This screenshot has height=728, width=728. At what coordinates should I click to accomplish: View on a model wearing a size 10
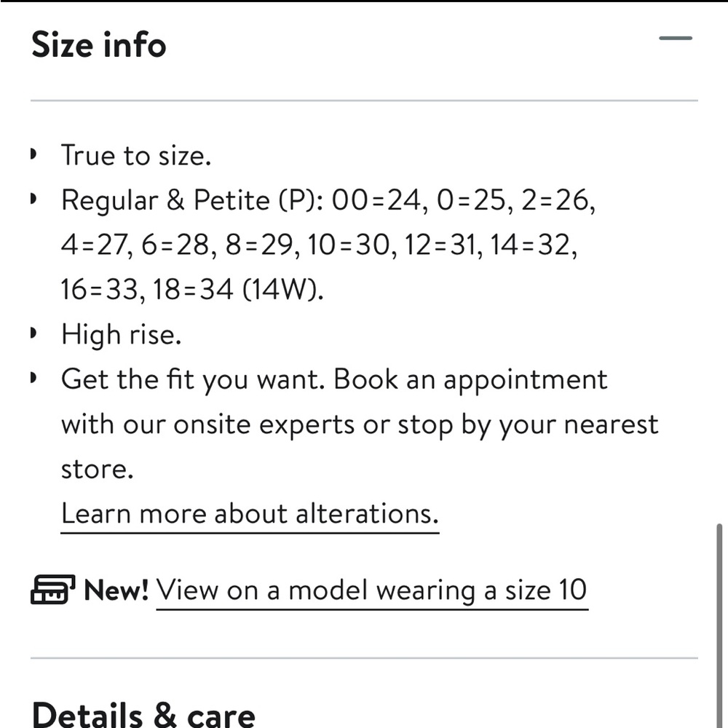372,590
